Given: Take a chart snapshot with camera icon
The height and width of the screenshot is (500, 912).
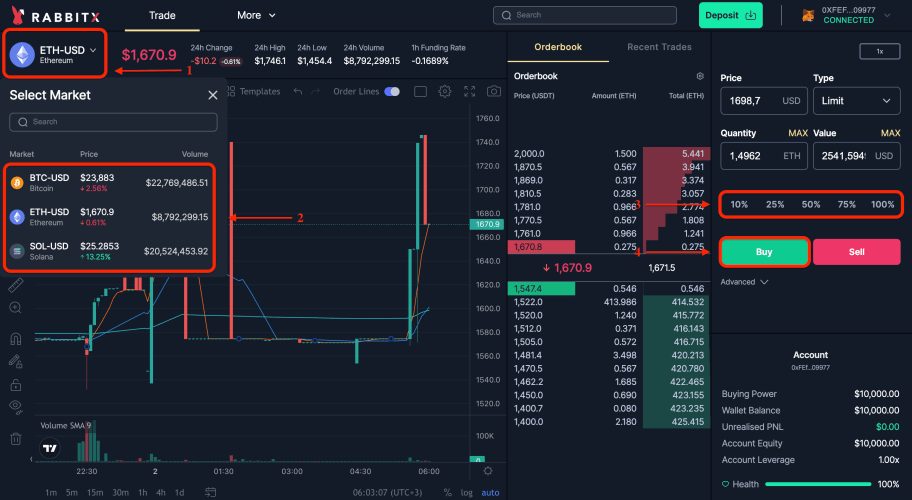Looking at the screenshot, I should click(x=494, y=91).
